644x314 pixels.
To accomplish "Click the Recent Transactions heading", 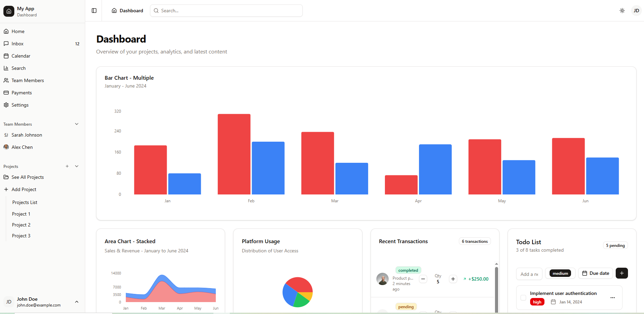I will tap(403, 241).
